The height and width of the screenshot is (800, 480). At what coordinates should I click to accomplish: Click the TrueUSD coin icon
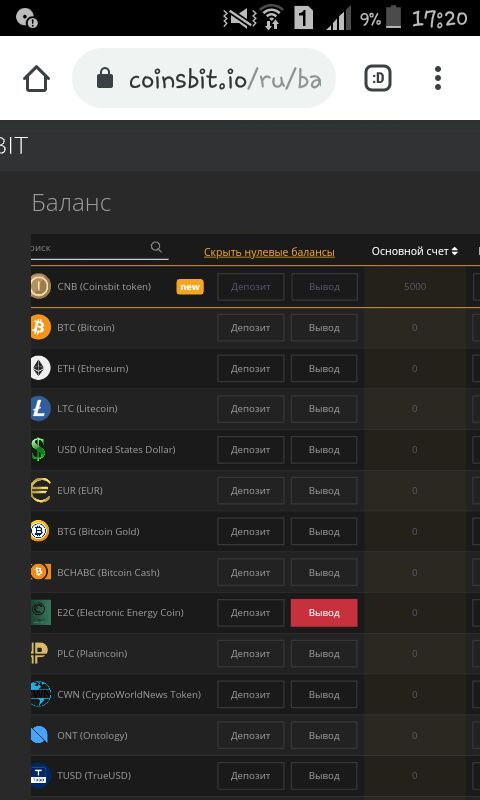click(40, 776)
